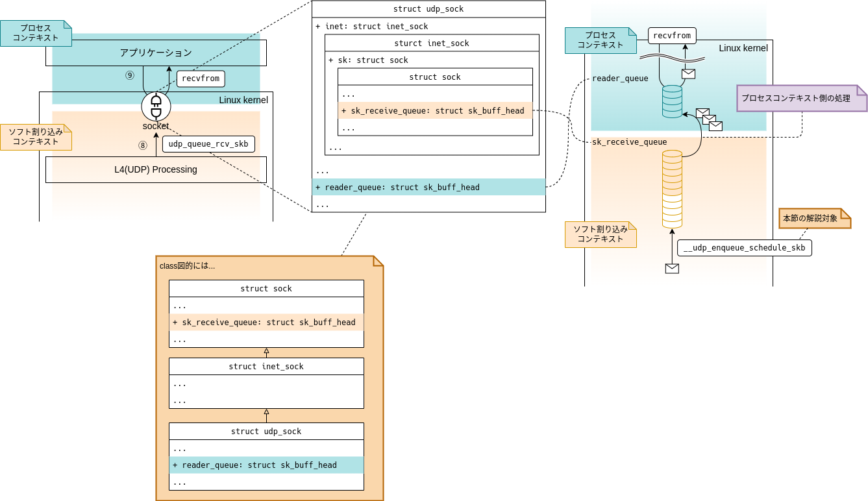Select the L4(UDP) Processing box
Screen dimensions: 868x501
(156, 169)
